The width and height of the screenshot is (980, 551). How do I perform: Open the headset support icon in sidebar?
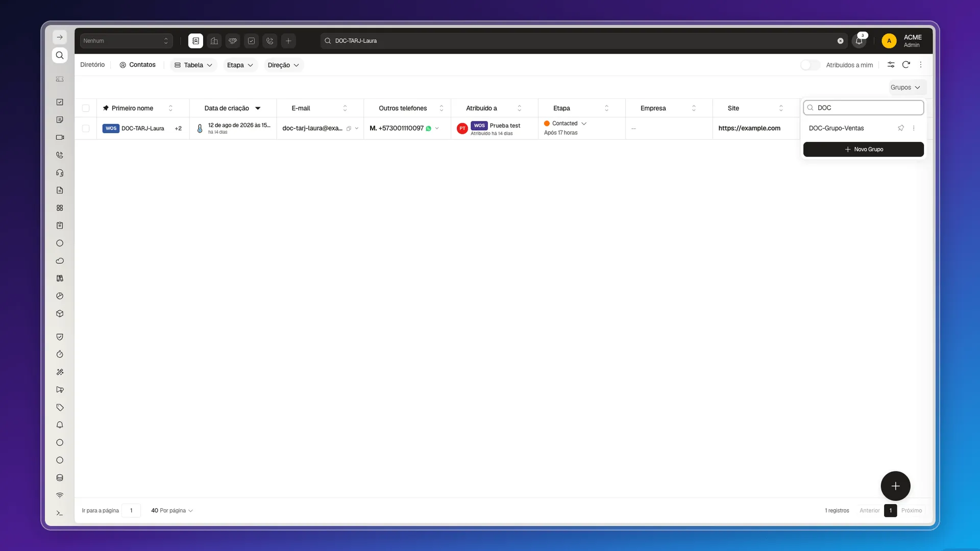[60, 172]
